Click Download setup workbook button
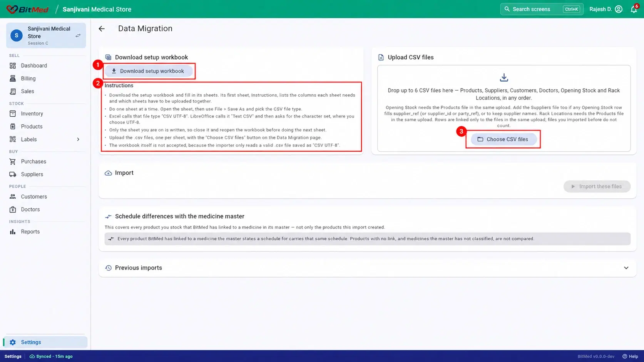The height and width of the screenshot is (362, 644). pos(149,71)
